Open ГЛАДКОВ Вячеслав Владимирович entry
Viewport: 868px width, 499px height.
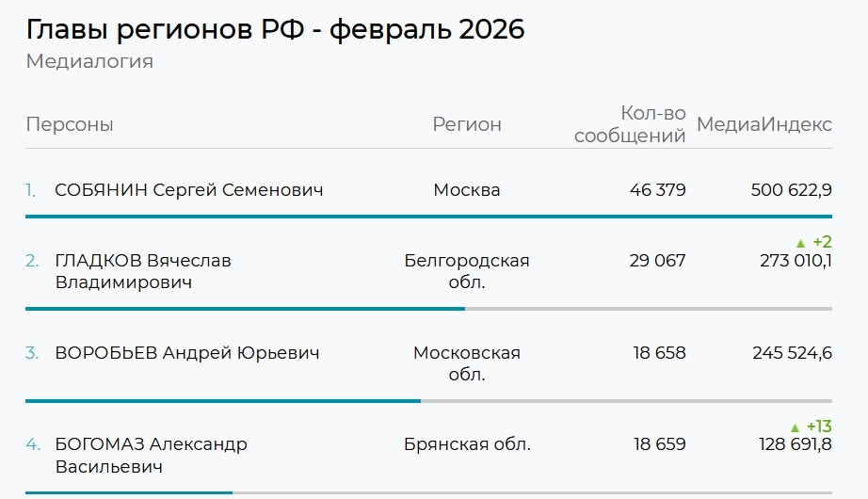[143, 270]
